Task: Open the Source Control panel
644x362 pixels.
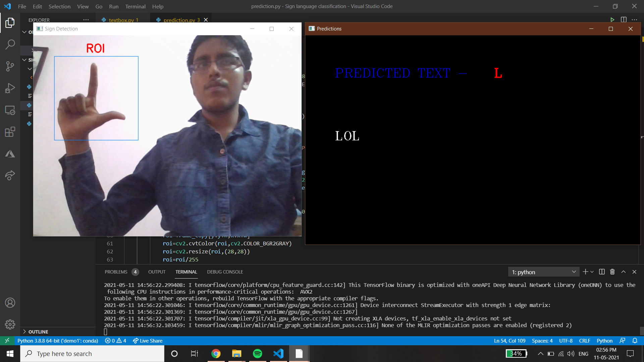Action: [10, 66]
